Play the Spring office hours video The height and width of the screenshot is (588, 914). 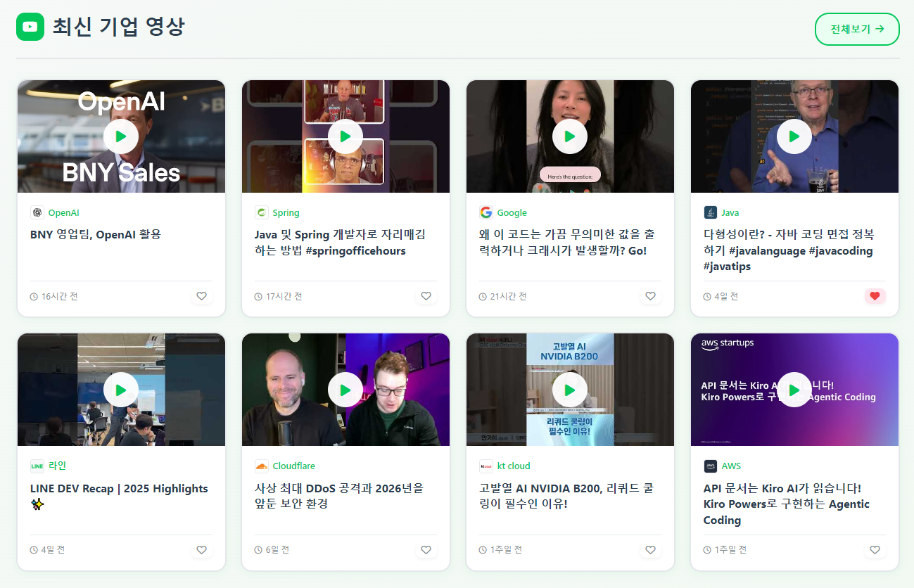345,136
